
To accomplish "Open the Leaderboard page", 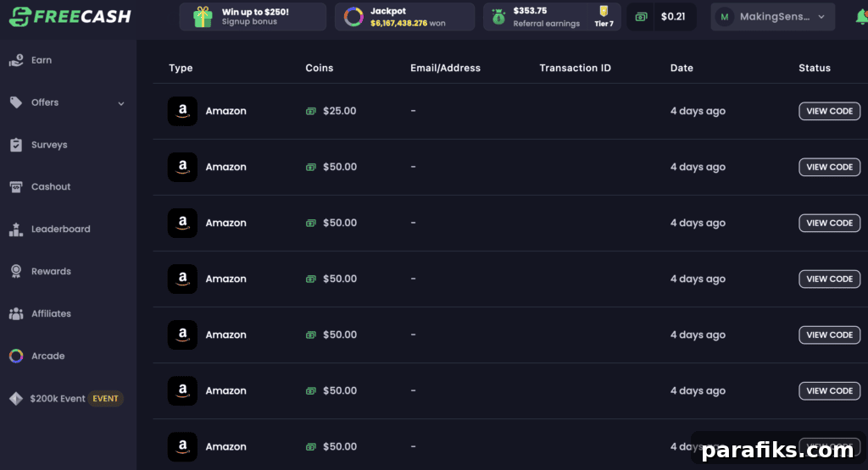I will click(x=61, y=229).
